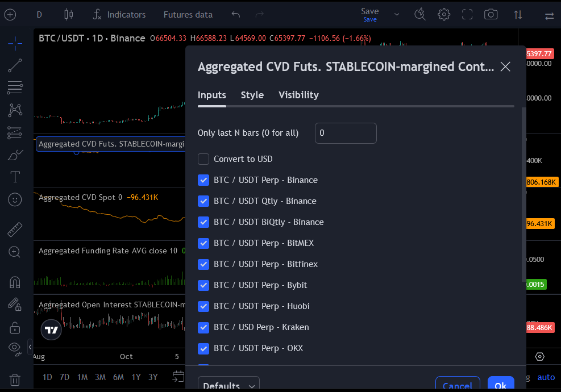Uncheck BTC / USD Perp - Kraken
This screenshot has height=392, width=561.
click(x=203, y=327)
